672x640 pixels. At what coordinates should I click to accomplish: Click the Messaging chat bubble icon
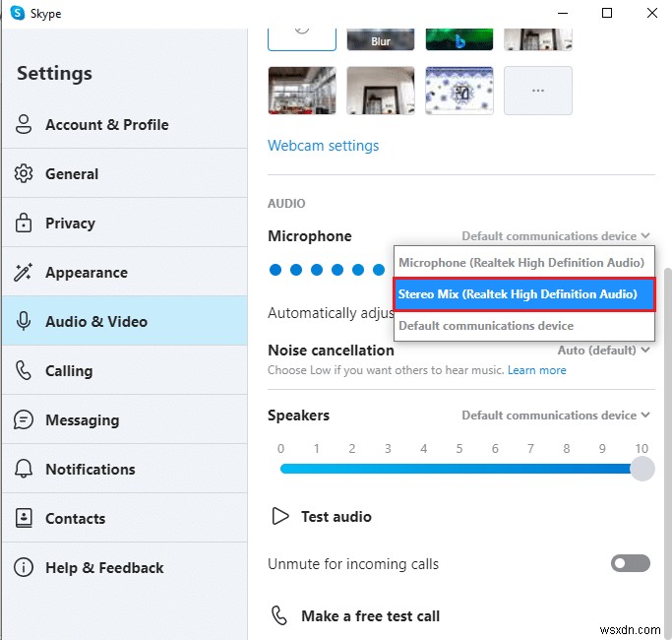(24, 420)
